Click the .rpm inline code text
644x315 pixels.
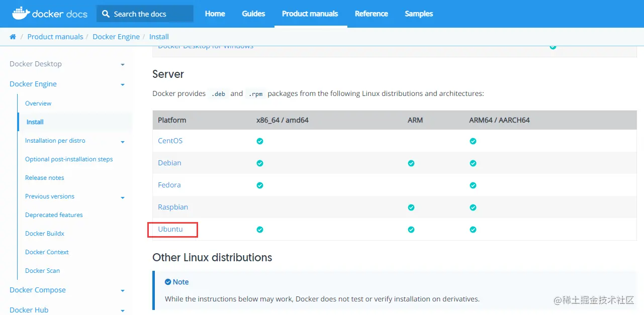(x=255, y=94)
